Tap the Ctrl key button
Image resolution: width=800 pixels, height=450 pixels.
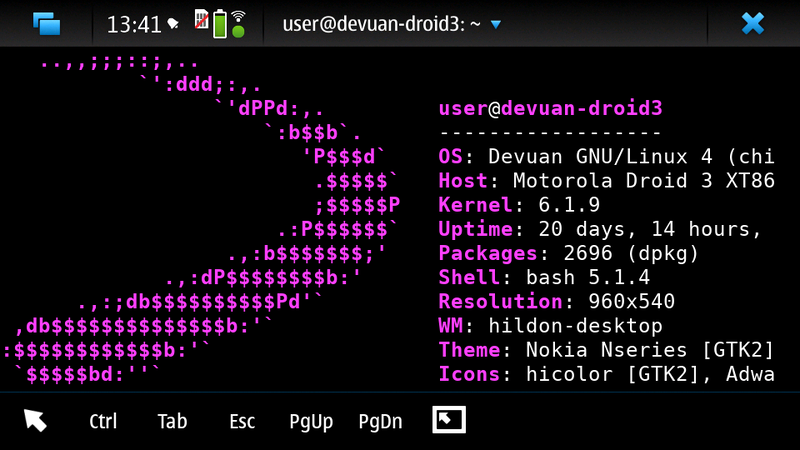pyautogui.click(x=103, y=421)
